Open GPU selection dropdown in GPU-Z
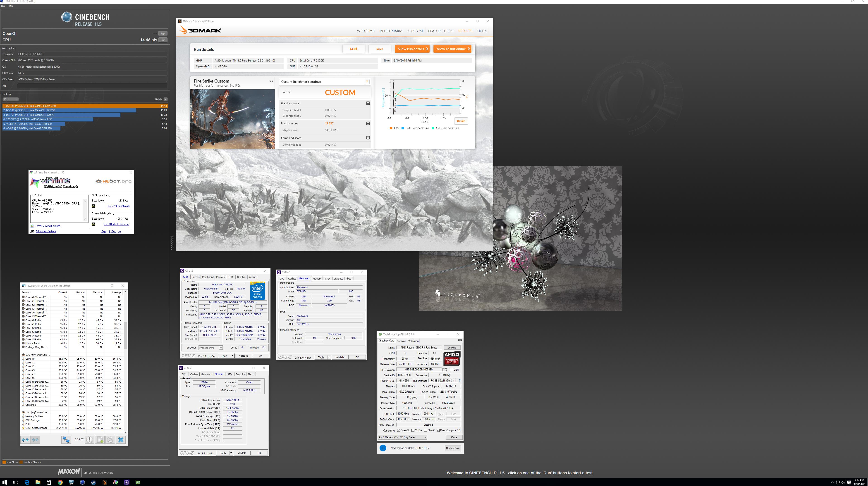This screenshot has height=486, width=868. coord(403,437)
